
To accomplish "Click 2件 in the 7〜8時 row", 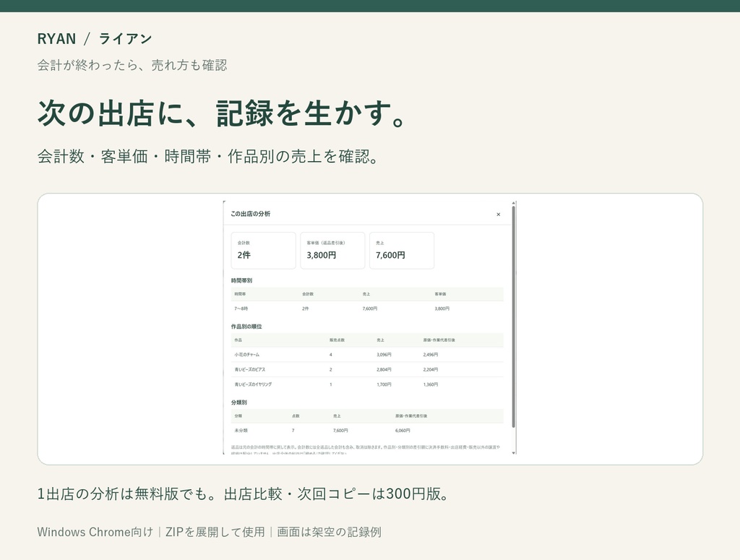I will (306, 309).
